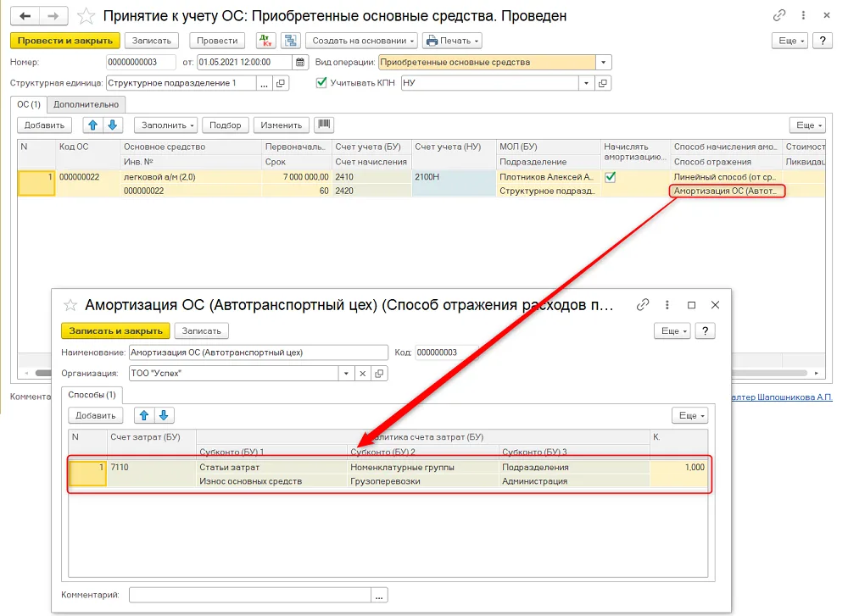Open the calendar picker for document date
Viewport: 848px width, 616px height.
[x=300, y=62]
